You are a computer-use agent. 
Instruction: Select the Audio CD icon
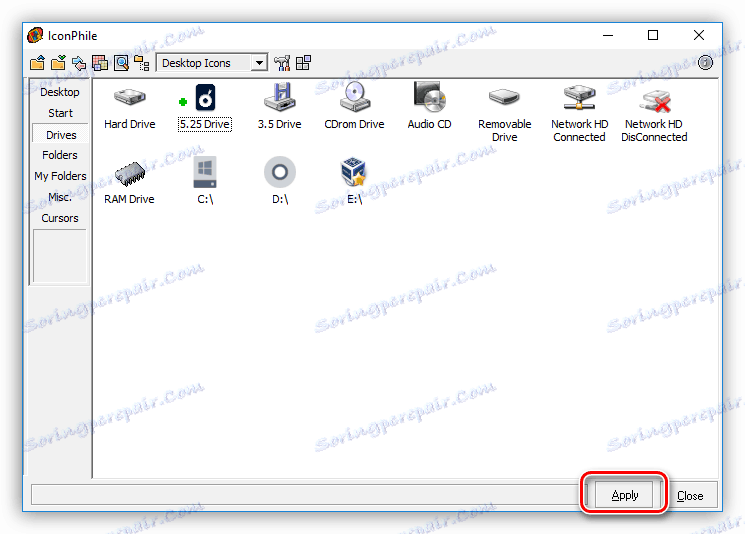tap(430, 97)
